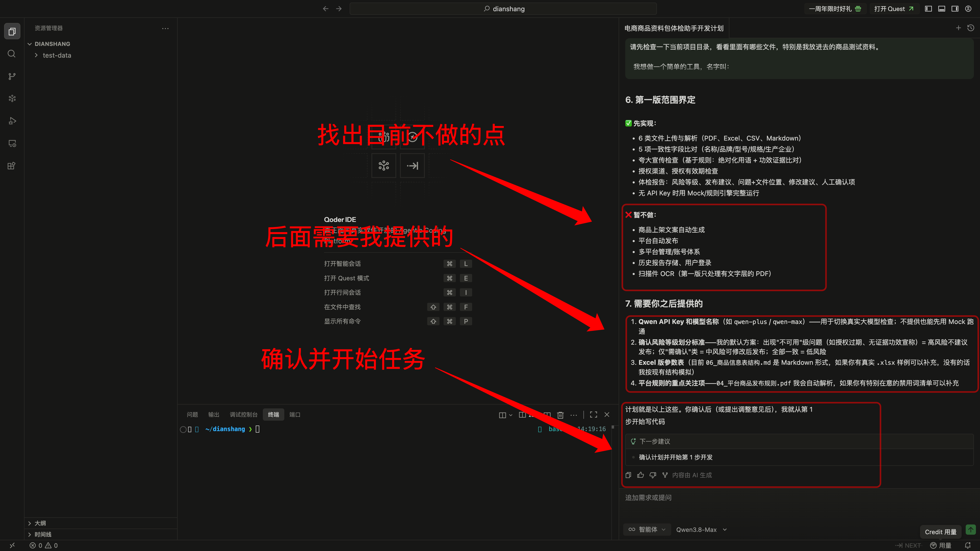This screenshot has width=980, height=551.
Task: Close the bottom terminal panel
Action: pos(607,415)
